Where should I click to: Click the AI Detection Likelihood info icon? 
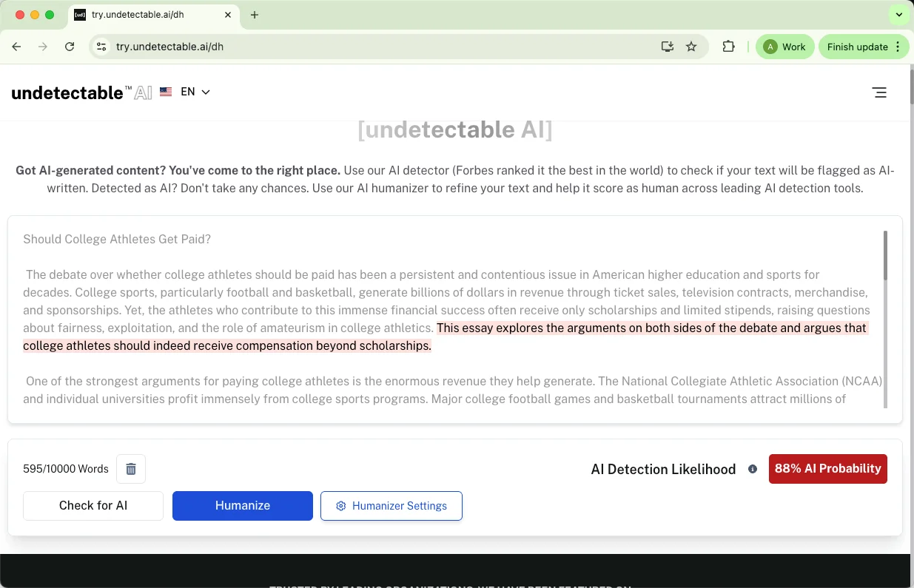tap(753, 469)
